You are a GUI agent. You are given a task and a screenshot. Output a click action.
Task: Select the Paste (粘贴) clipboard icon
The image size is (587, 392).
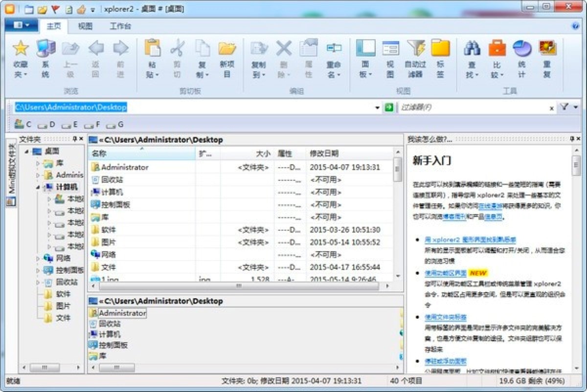point(154,49)
